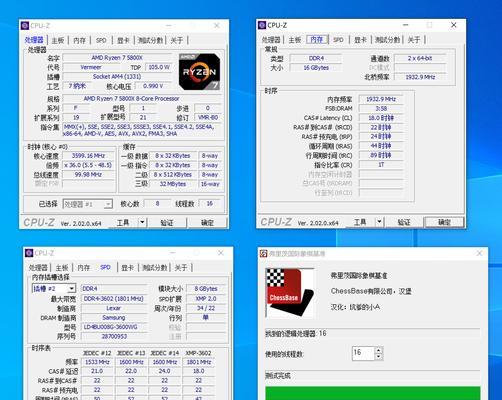Click 验证 button in processor window
Image resolution: width=502 pixels, height=400 pixels.
coord(167,222)
